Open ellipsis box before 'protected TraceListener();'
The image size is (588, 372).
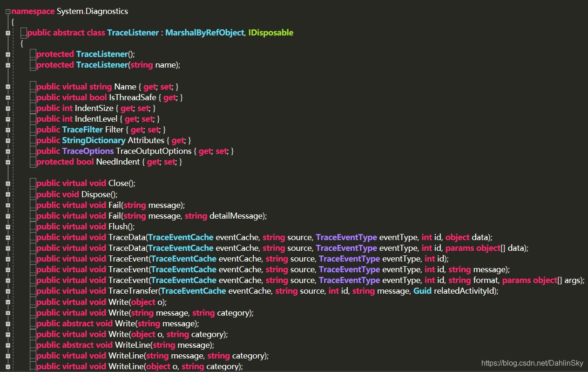tap(33, 55)
